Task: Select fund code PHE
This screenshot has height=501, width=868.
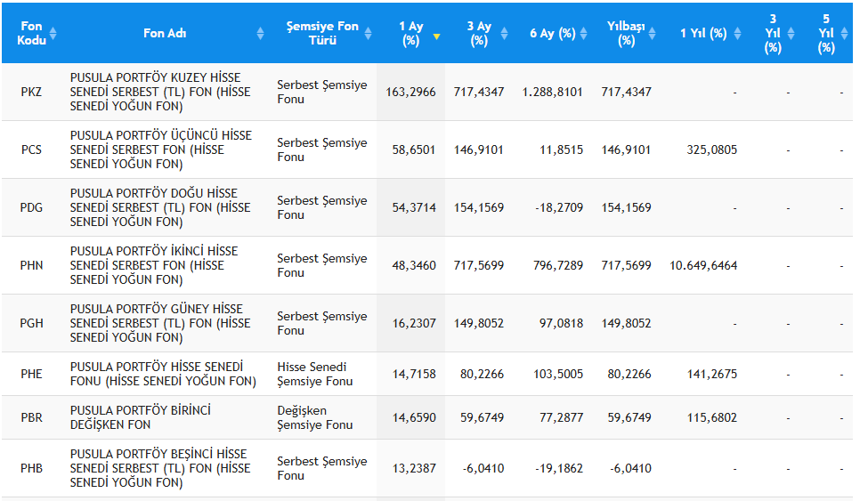Action: click(x=31, y=374)
